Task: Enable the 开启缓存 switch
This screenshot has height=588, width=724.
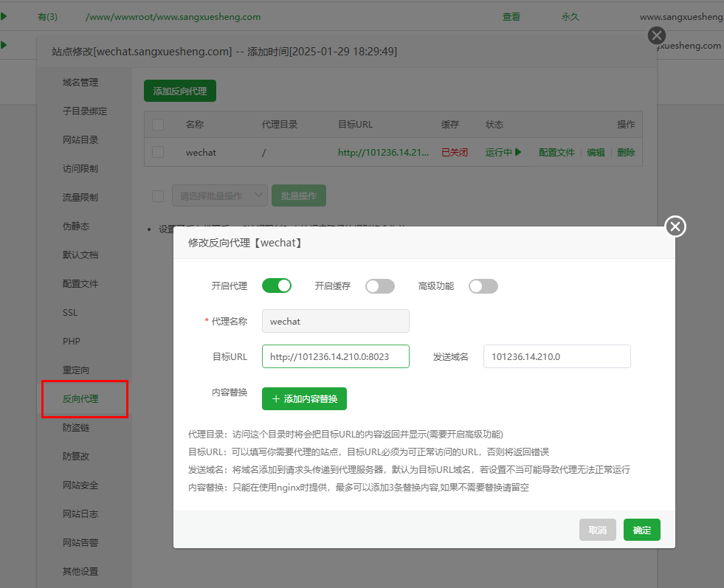Action: pos(380,286)
